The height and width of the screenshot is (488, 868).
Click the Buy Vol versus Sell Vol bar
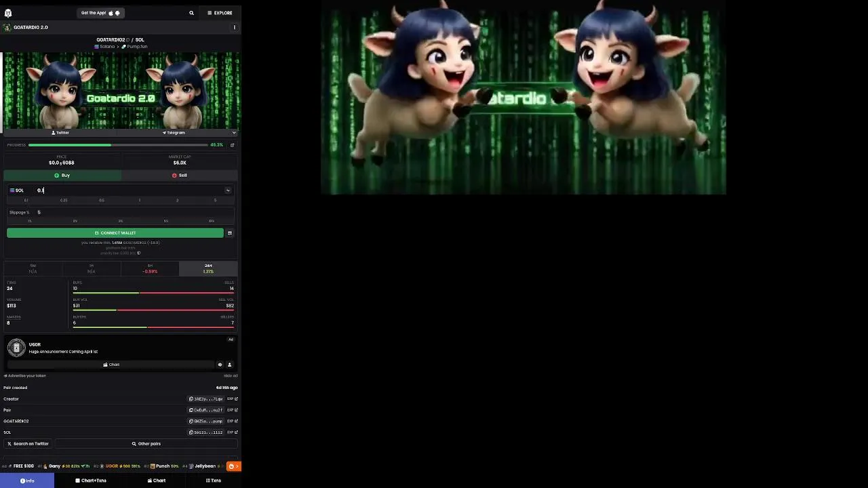153,310
